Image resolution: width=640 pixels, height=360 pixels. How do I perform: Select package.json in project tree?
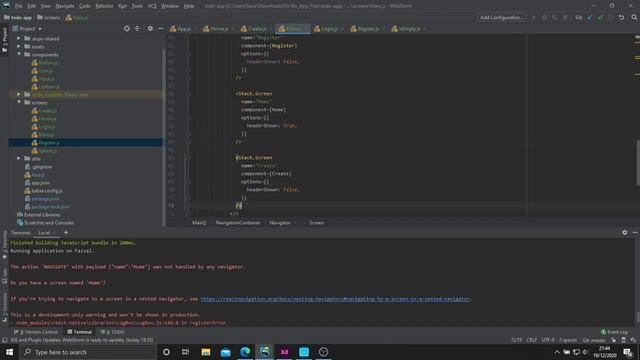(x=42, y=199)
